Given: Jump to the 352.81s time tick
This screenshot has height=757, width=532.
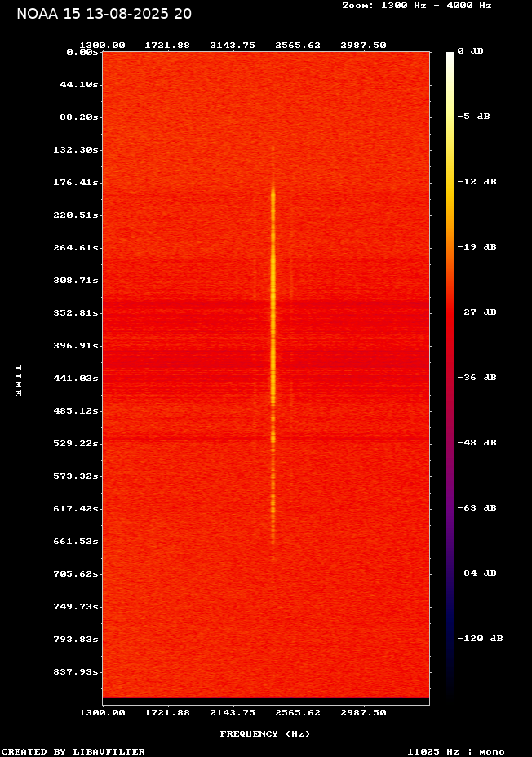Looking at the screenshot, I should tap(78, 313).
